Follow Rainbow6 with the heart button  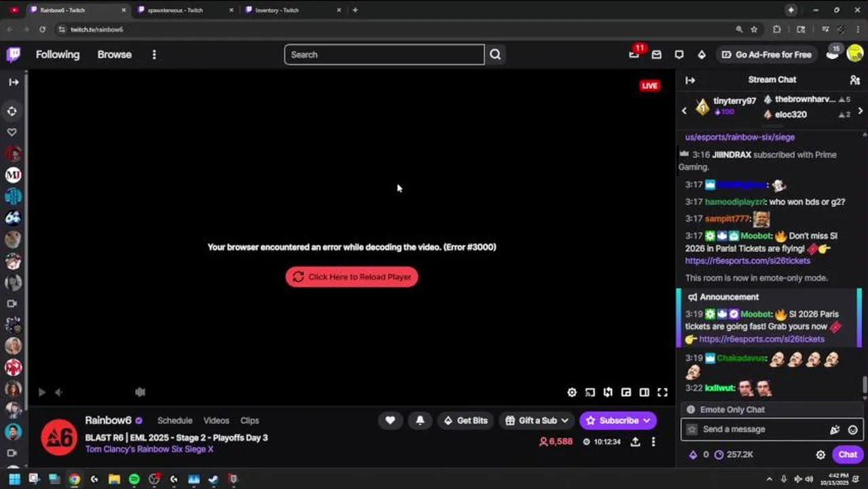pyautogui.click(x=390, y=420)
